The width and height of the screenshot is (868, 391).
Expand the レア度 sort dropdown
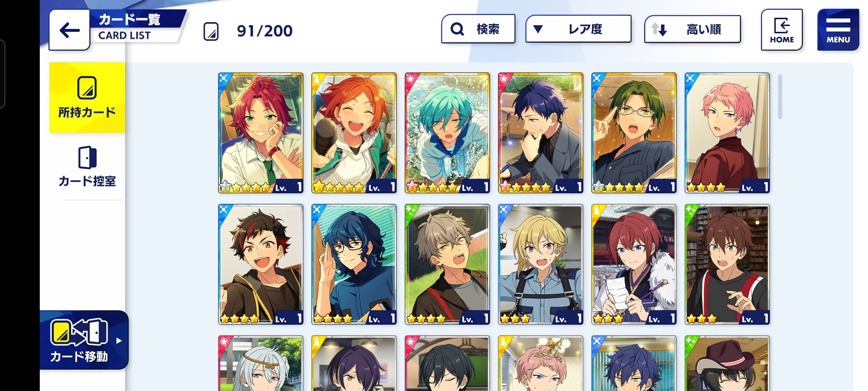point(578,29)
